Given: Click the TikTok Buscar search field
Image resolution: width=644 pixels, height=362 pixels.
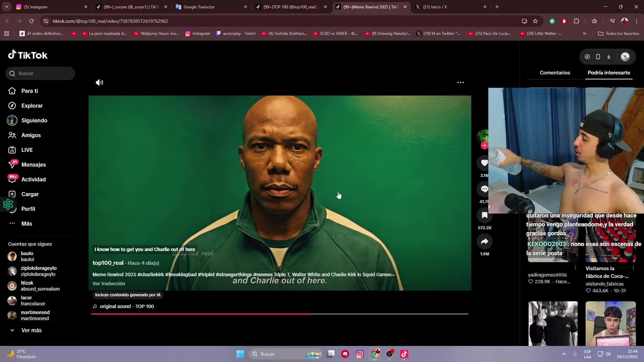Looking at the screenshot, I should (41, 73).
